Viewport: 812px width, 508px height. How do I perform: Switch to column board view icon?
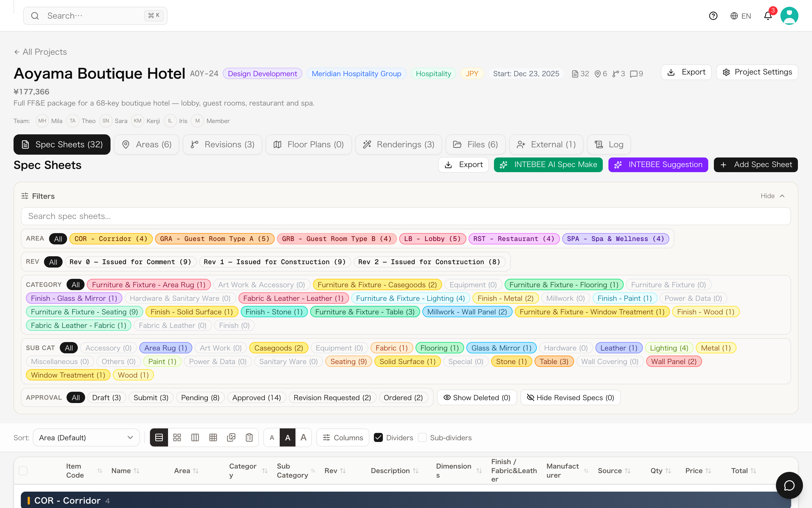(195, 437)
